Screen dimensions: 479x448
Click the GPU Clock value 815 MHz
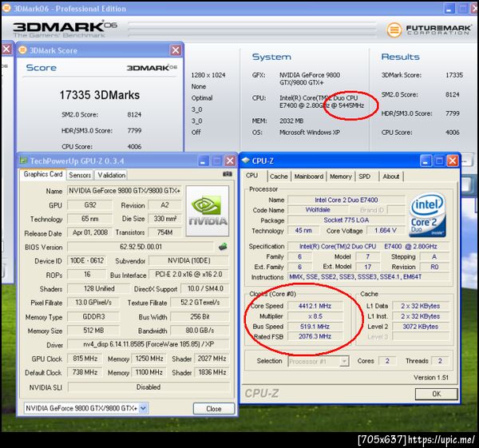click(85, 359)
